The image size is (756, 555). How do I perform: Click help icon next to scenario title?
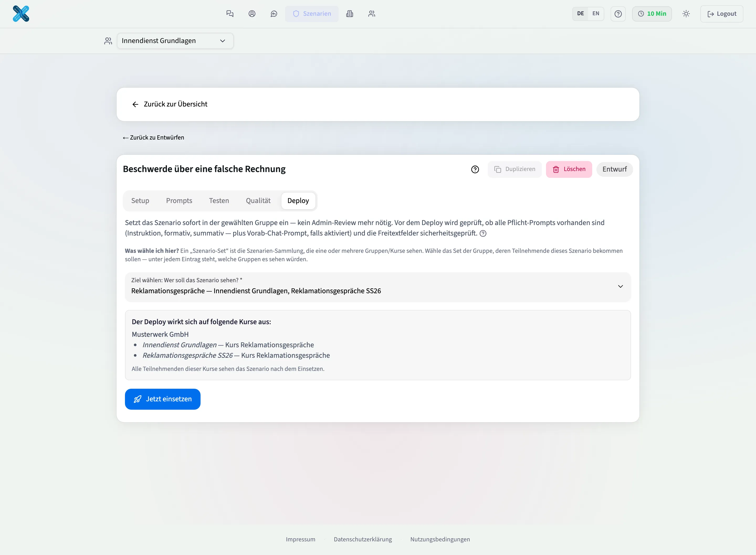pos(475,169)
